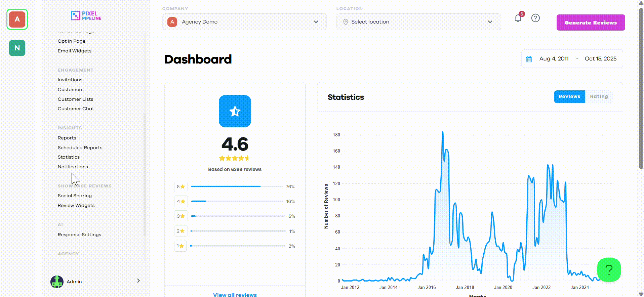Select the orange 'A' company avatar

17,19
